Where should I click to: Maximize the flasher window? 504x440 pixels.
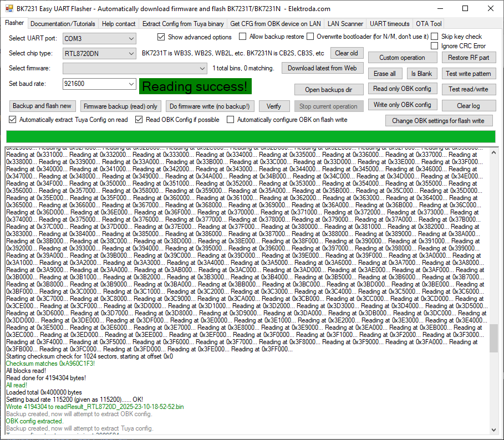(465, 9)
